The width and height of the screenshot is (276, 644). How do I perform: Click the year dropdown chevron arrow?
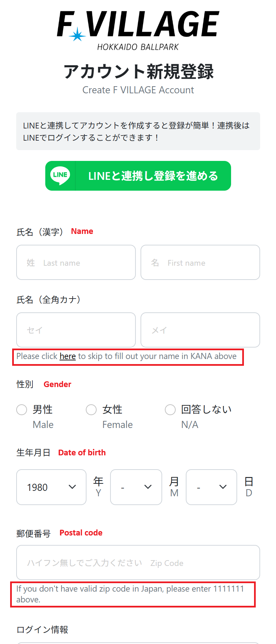pos(72,487)
